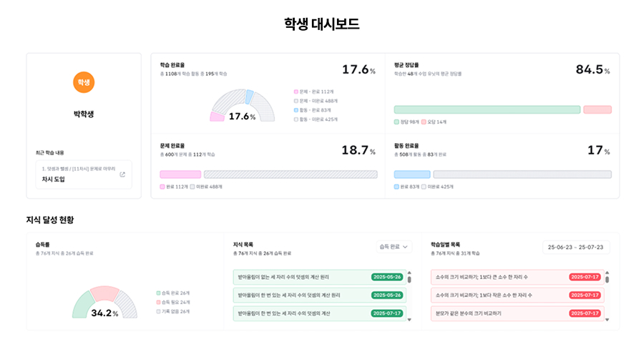Click the green 정답 progress bar segment
The height and width of the screenshot is (362, 644).
(487, 109)
